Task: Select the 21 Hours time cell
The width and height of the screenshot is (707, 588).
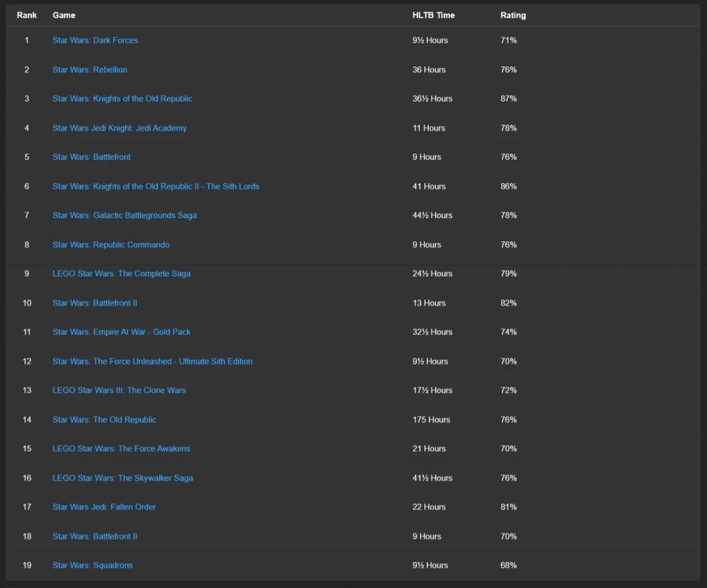Action: pos(429,448)
